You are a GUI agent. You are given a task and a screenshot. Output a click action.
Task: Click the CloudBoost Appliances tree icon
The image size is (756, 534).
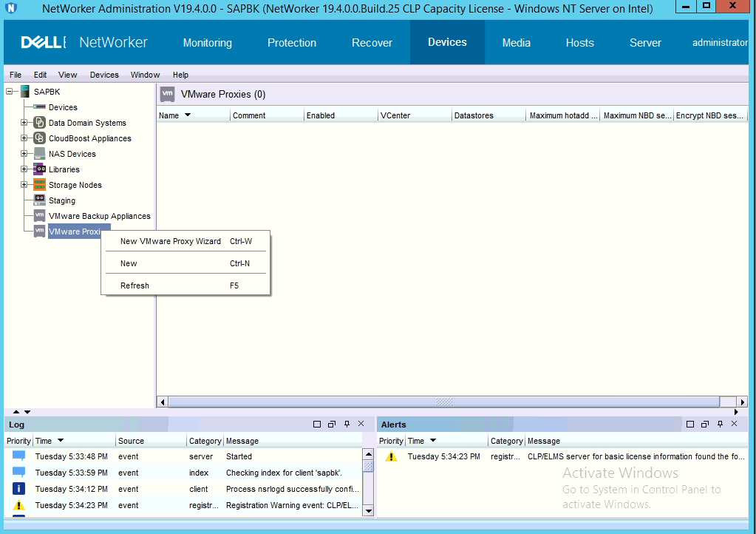pyautogui.click(x=40, y=138)
